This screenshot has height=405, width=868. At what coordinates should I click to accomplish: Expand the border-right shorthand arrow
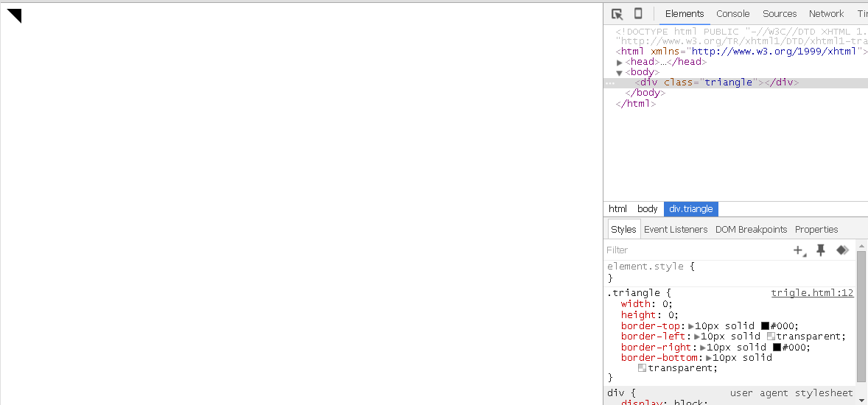pos(703,348)
